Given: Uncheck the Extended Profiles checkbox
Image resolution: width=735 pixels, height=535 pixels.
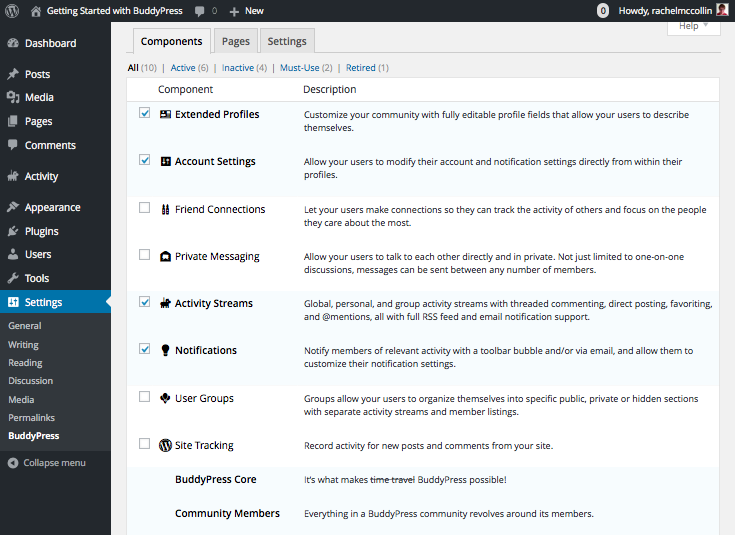Looking at the screenshot, I should [144, 113].
